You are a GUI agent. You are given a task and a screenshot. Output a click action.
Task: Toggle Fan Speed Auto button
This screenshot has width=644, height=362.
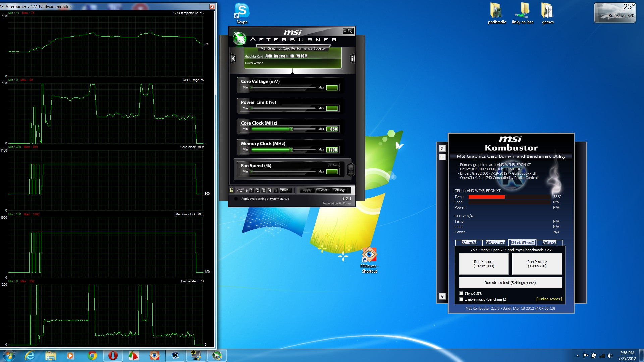click(334, 165)
